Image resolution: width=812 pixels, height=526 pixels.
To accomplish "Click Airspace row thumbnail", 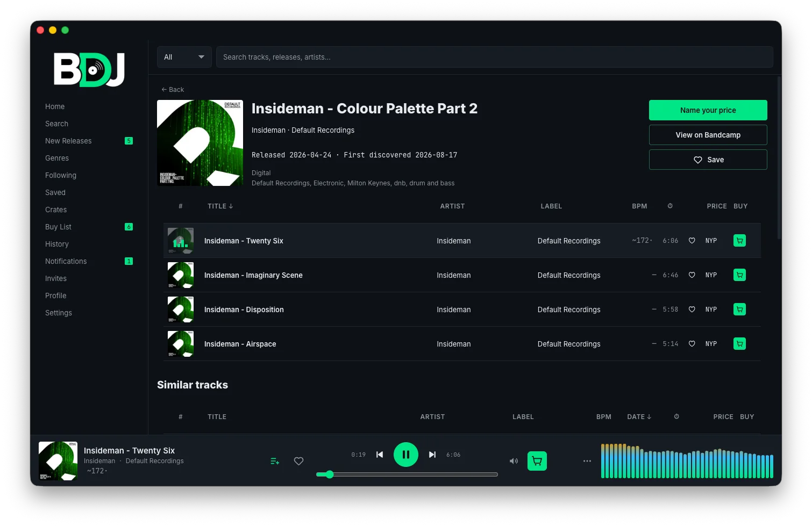I will [181, 344].
